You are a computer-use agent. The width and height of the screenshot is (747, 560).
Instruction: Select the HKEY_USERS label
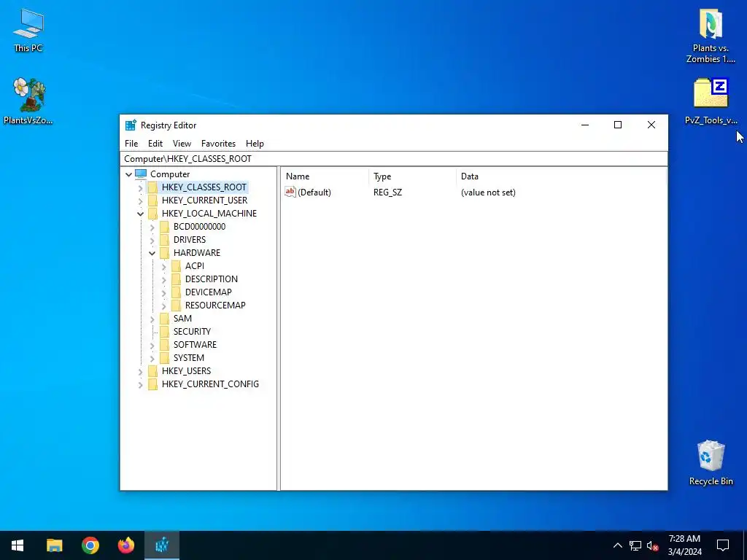point(186,370)
